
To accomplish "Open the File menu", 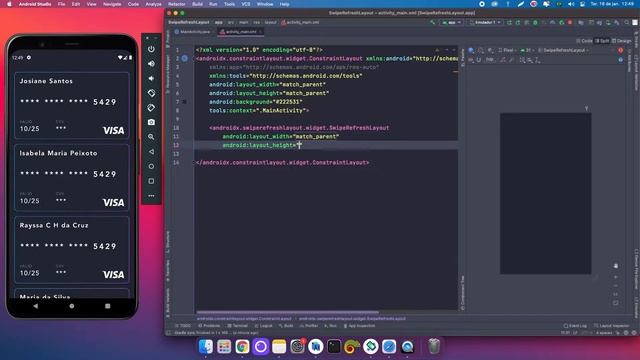I will tap(62, 4).
